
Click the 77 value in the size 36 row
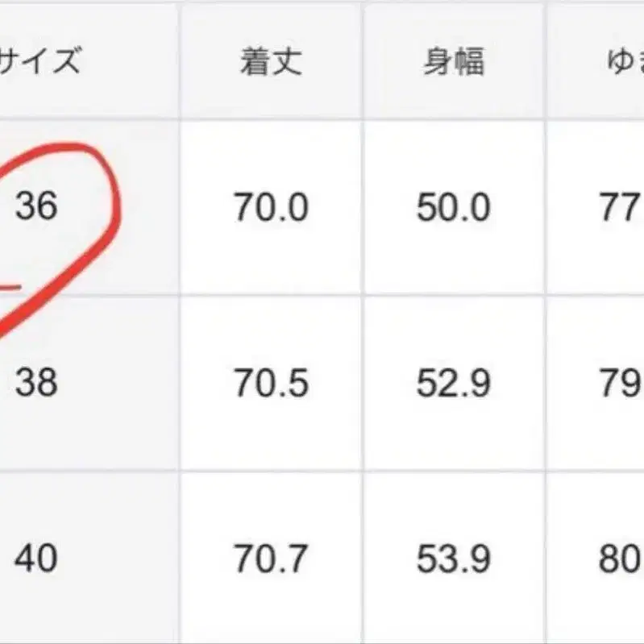(x=619, y=209)
